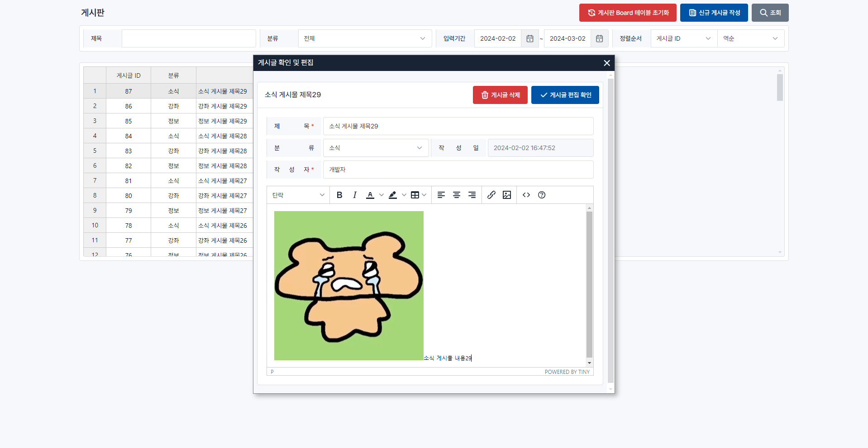Screen dimensions: 868x448
Task: Open the editor help icon
Action: click(x=542, y=195)
